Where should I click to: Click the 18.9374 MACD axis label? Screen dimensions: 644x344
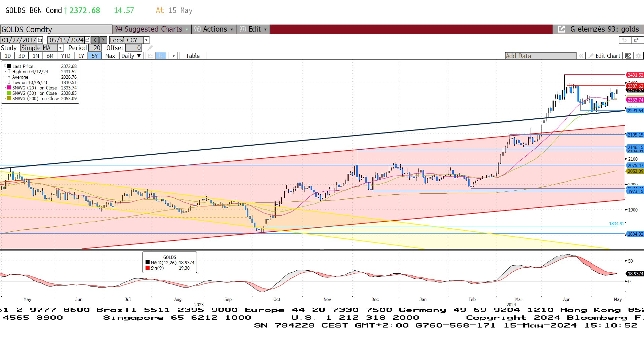[635, 274]
